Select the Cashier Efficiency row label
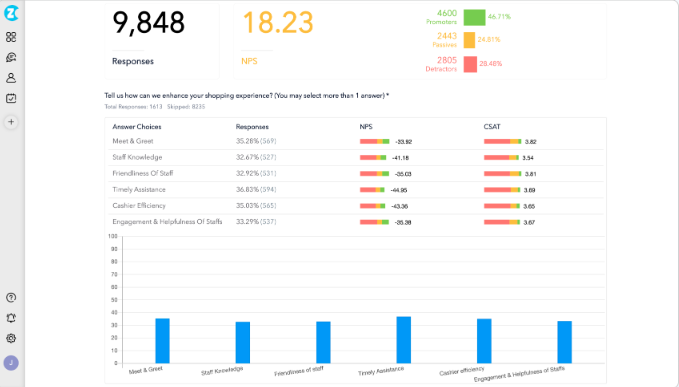This screenshot has width=679, height=387. pyautogui.click(x=139, y=206)
